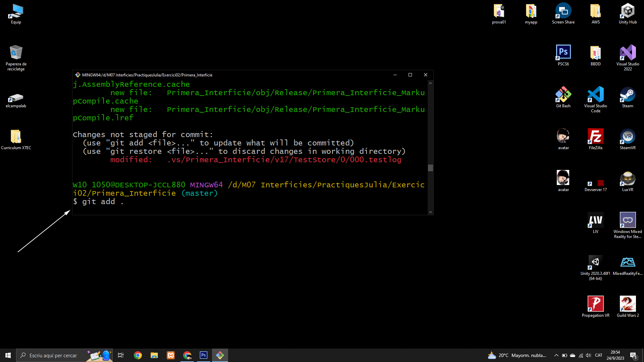Click the taskbar search box
The width and height of the screenshot is (644, 362).
pyautogui.click(x=54, y=355)
